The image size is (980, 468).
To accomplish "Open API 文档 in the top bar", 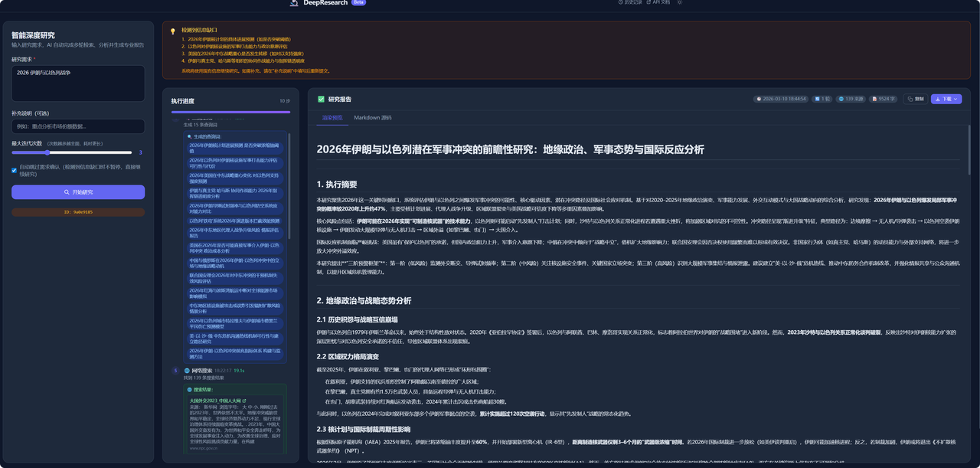I will click(x=656, y=2).
